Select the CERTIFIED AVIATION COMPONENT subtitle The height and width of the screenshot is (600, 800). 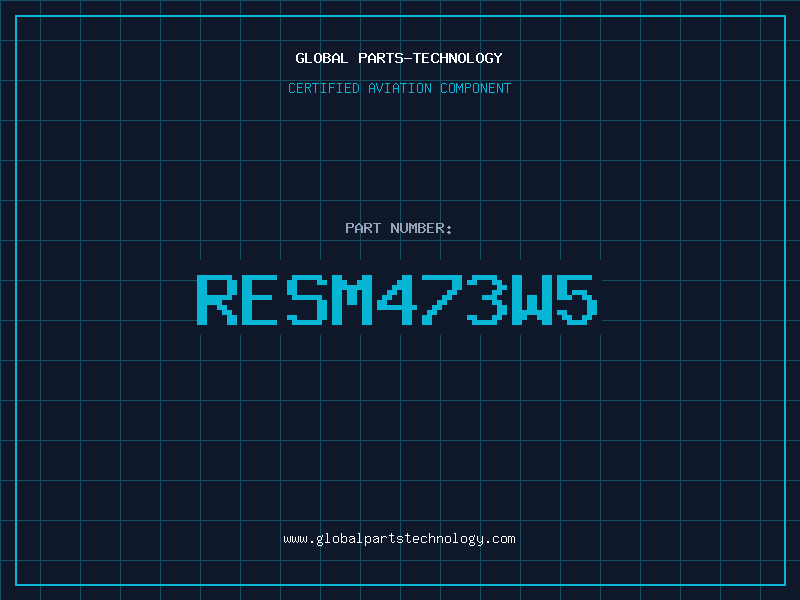pos(399,88)
